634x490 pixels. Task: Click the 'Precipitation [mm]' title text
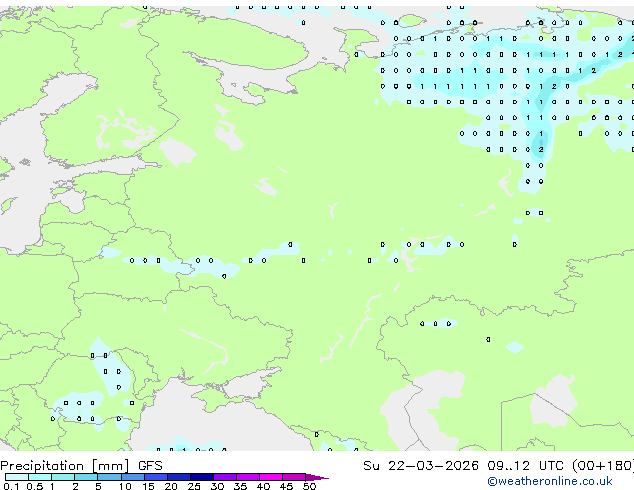(65, 466)
